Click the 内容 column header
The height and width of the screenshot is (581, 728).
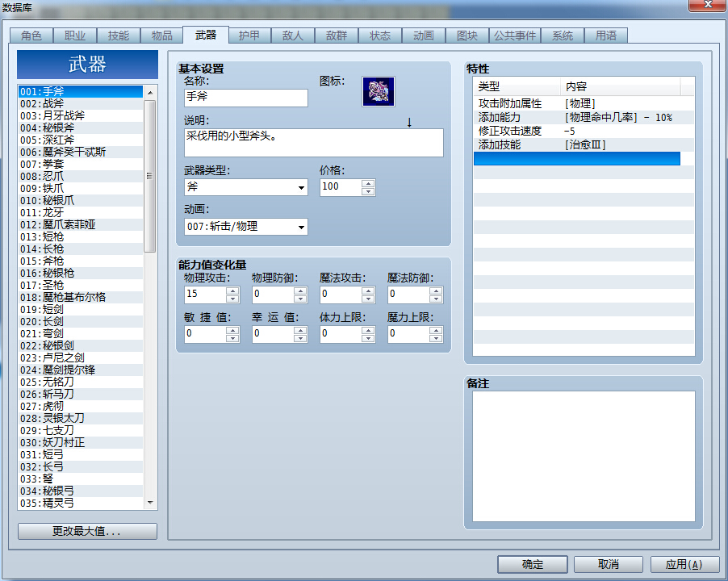point(621,86)
